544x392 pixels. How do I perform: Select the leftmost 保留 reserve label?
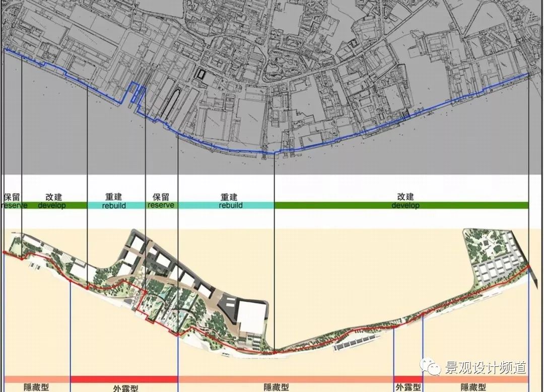point(12,201)
